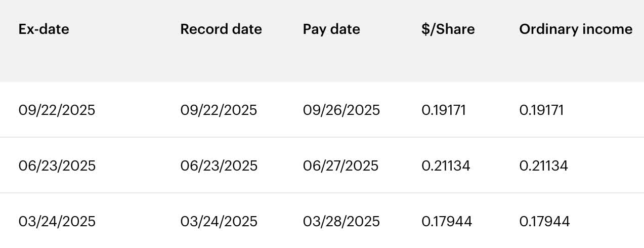Click the 0.17944 value under Ordinary income
Viewport: 644px width, 248px height.
[544, 221]
